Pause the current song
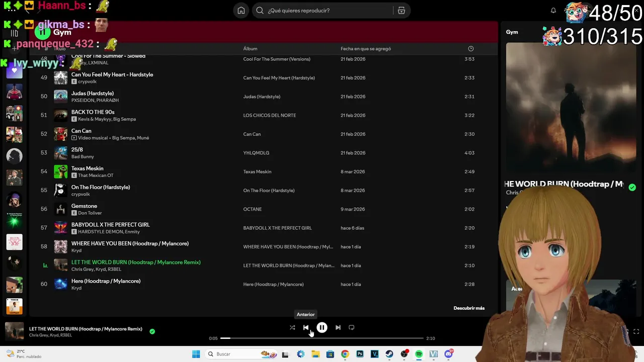 pyautogui.click(x=322, y=327)
